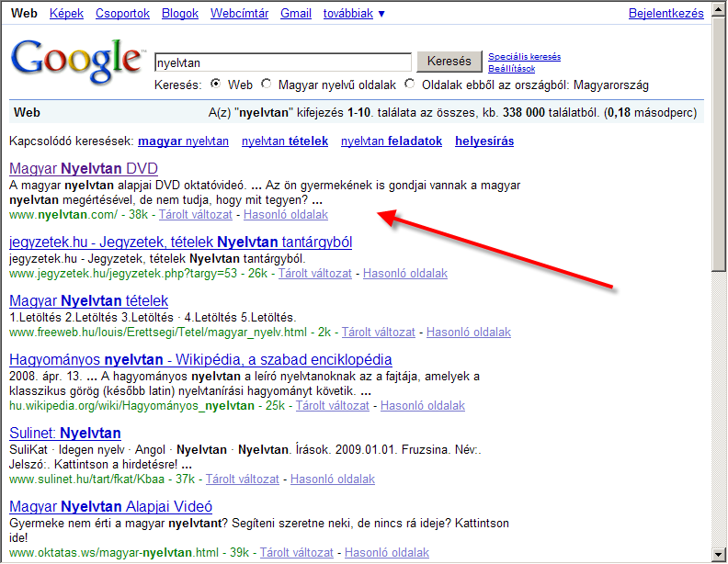The height and width of the screenshot is (564, 728).
Task: Open Tárolt változat for the jegyzetek.hu result
Action: (x=314, y=274)
